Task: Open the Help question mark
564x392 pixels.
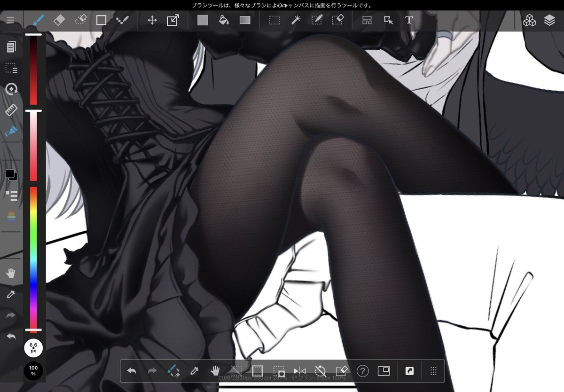Action: [362, 371]
